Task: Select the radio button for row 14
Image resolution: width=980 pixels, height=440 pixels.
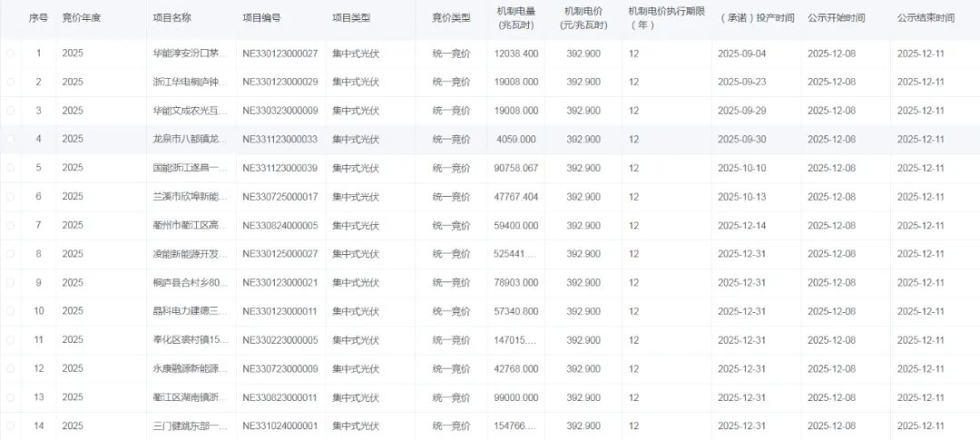Action: pyautogui.click(x=10, y=426)
